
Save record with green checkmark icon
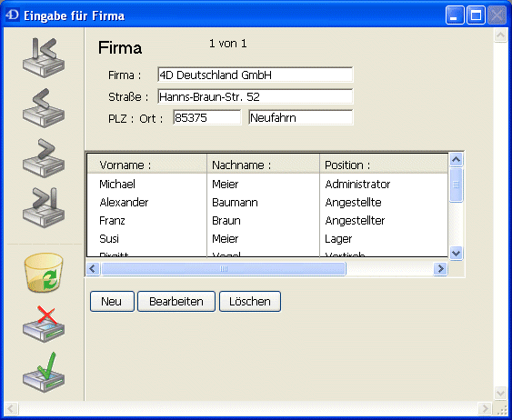click(44, 372)
